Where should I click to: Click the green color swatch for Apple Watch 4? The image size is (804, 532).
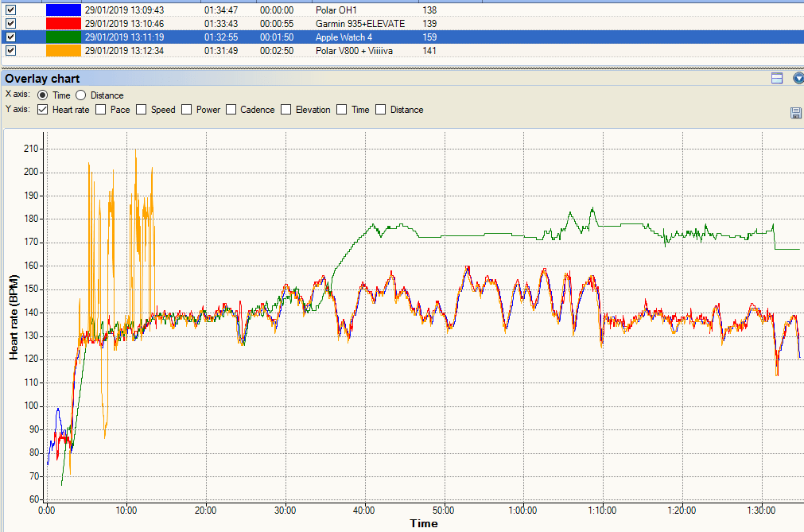click(64, 37)
